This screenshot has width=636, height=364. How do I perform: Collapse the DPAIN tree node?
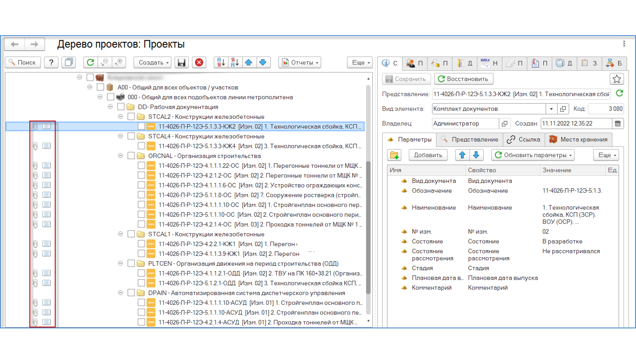point(120,293)
